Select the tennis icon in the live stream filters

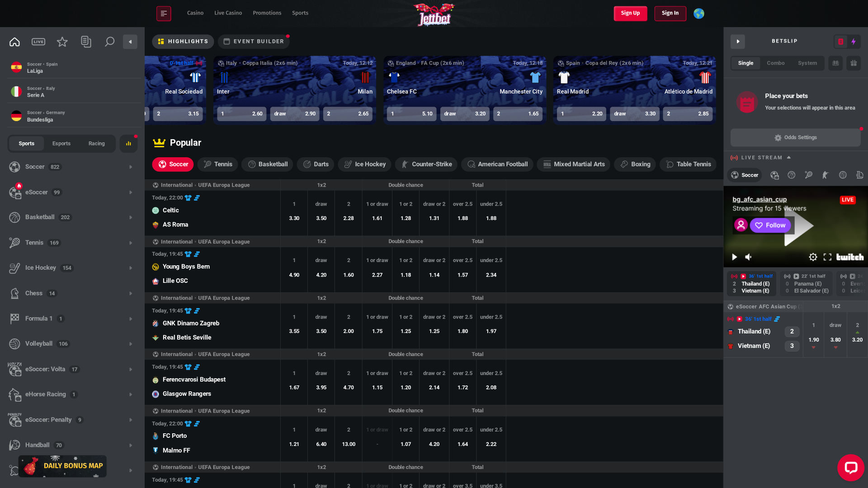click(x=809, y=175)
